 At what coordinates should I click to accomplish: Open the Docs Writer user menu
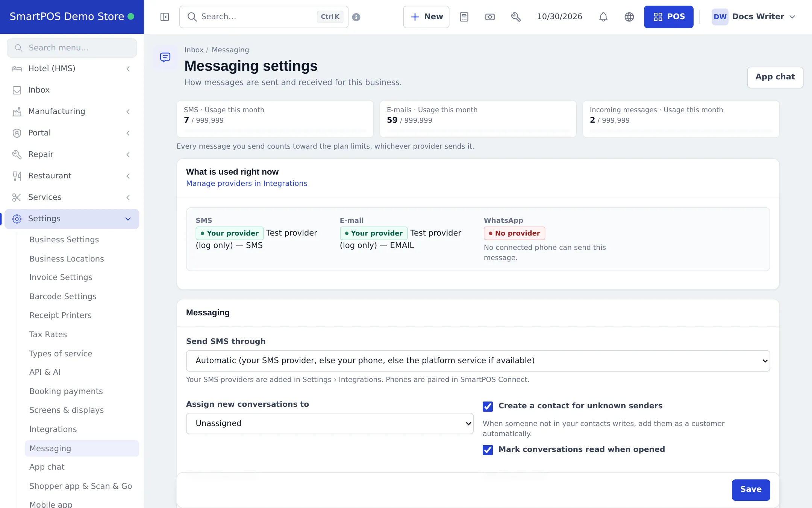tap(753, 17)
